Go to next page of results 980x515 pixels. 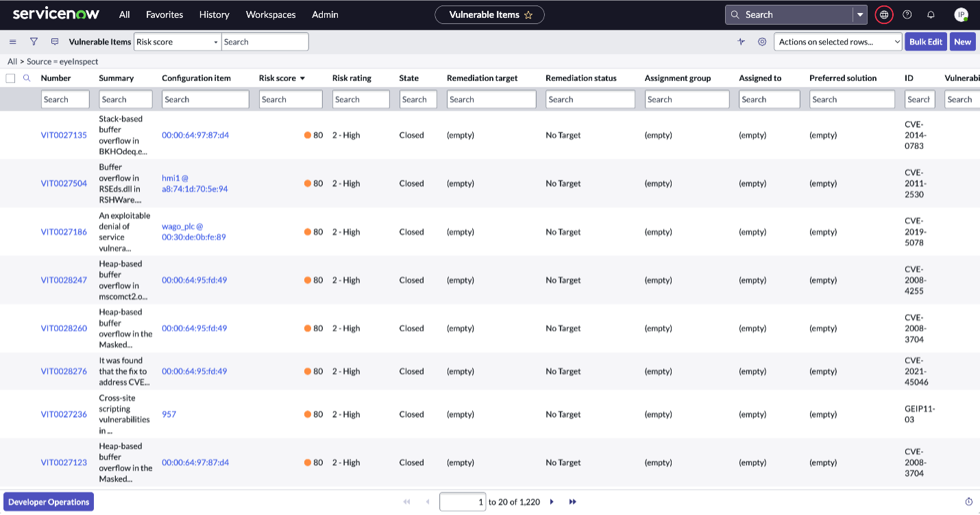click(552, 502)
